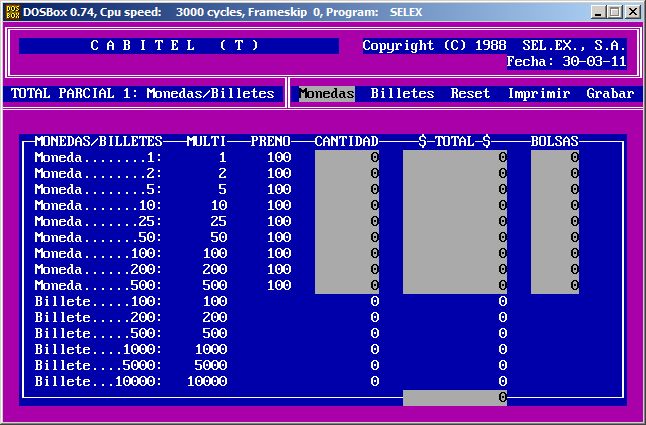Click the 'Billete.....500:' row label
This screenshot has height=425, width=646.
pos(98,334)
